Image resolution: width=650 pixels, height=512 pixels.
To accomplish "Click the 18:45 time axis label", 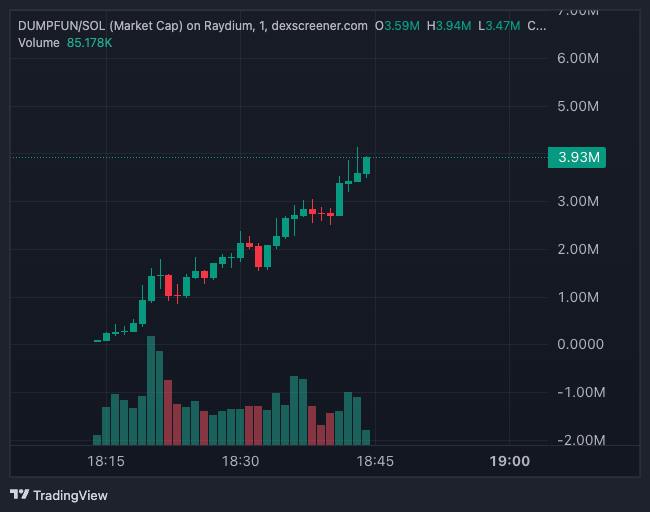I will tap(375, 461).
